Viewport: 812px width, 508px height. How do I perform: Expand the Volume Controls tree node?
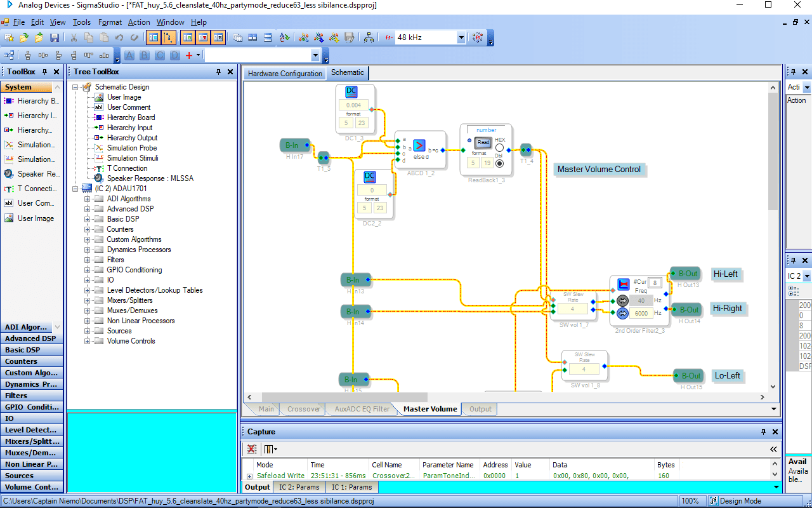(x=88, y=341)
